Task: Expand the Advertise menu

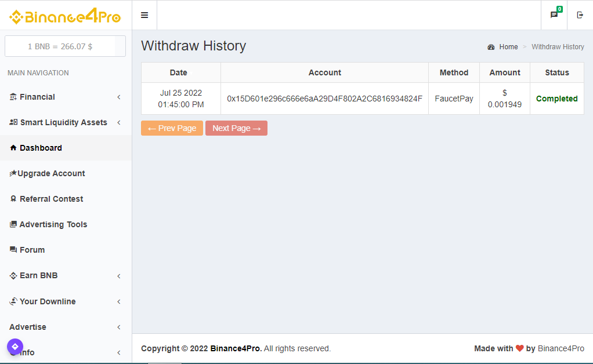Action: pyautogui.click(x=119, y=327)
